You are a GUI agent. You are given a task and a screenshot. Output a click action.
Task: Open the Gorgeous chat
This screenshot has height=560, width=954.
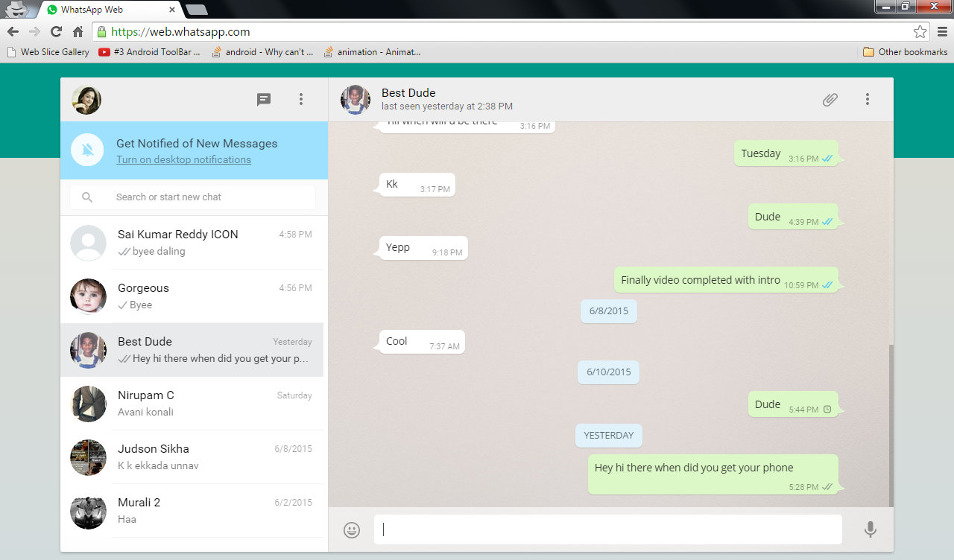point(192,296)
